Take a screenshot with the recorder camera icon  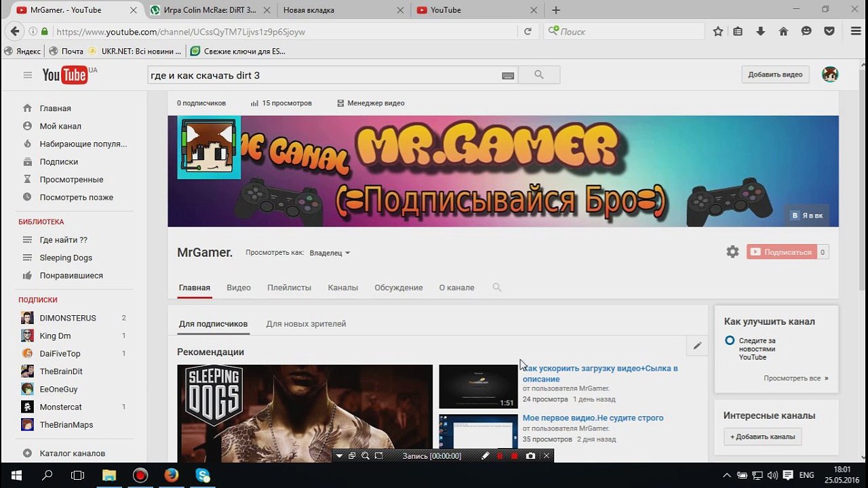click(530, 456)
